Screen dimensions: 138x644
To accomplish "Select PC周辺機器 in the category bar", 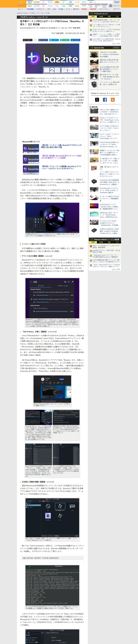I will pyautogui.click(x=30, y=9).
